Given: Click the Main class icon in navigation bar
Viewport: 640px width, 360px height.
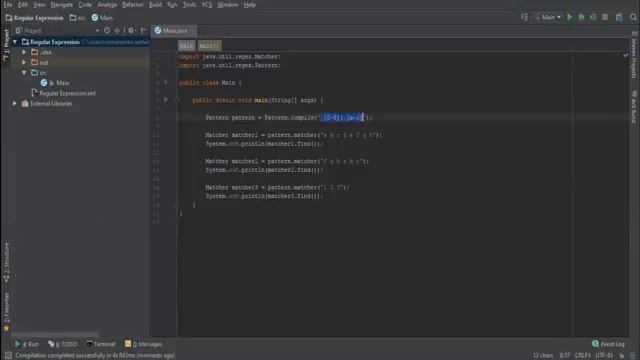Looking at the screenshot, I should point(102,18).
